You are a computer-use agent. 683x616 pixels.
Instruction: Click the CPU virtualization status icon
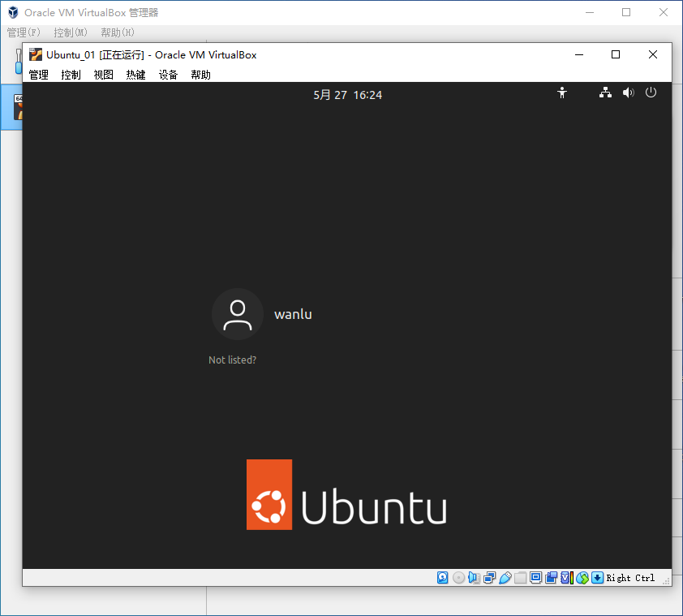[567, 578]
